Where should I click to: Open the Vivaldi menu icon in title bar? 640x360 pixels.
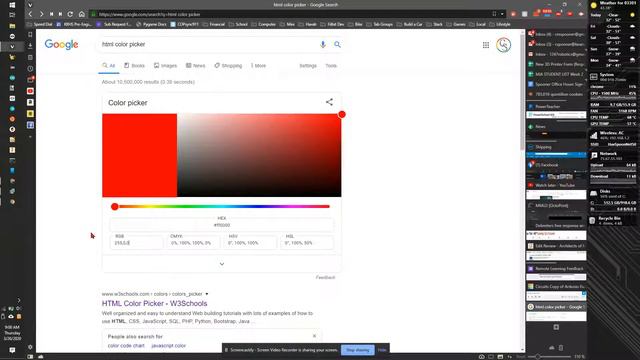(x=30, y=5)
